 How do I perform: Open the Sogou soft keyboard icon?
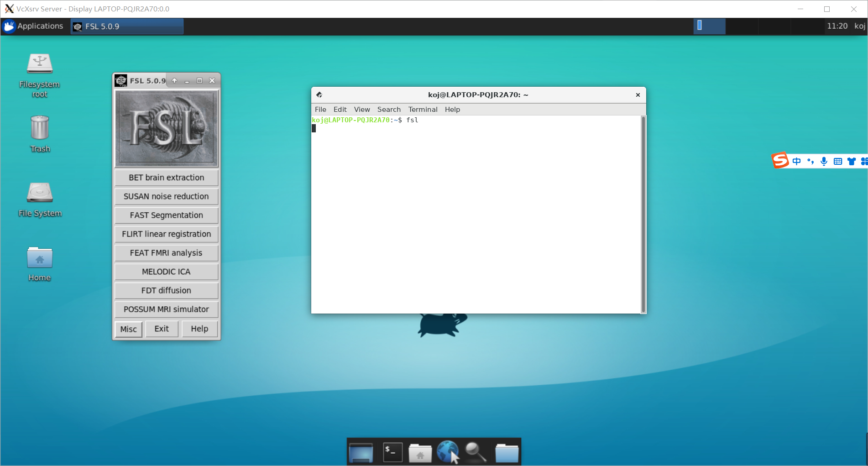coord(838,161)
